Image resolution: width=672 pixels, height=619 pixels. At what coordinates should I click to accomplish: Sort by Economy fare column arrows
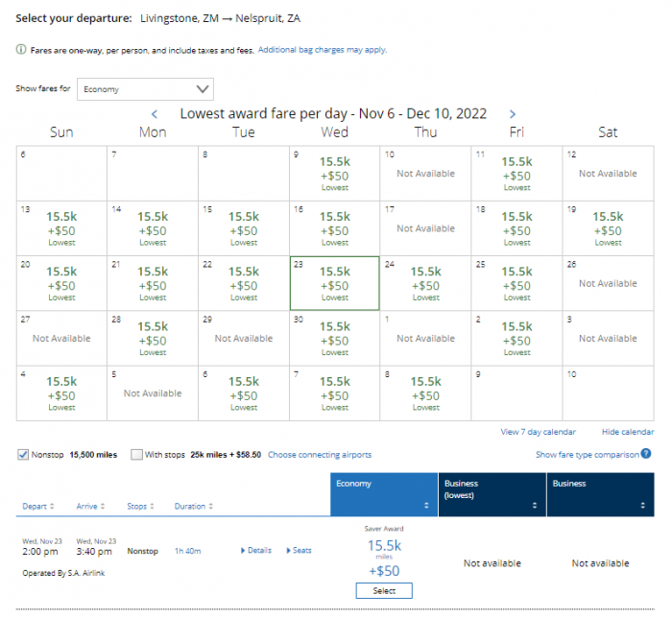(x=426, y=506)
